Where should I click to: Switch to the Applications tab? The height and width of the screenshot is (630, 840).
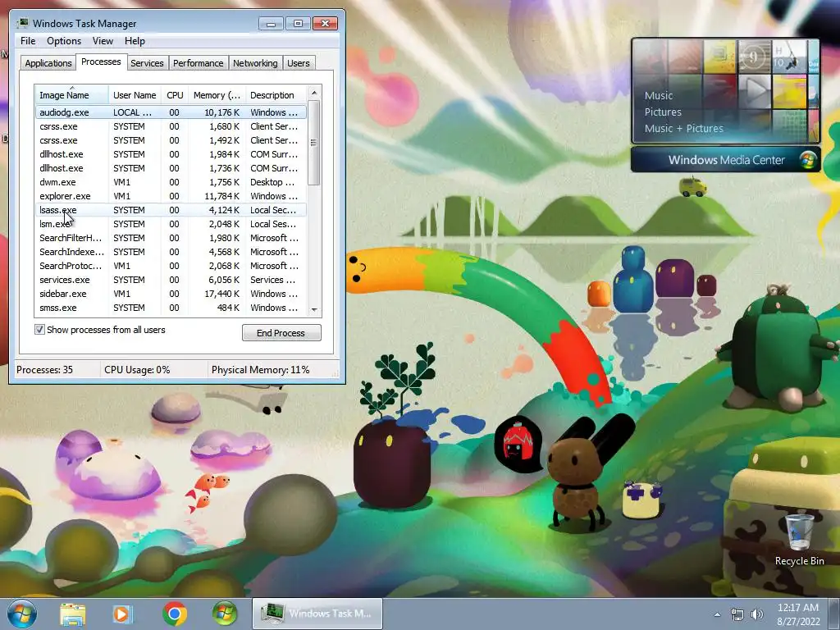[48, 63]
